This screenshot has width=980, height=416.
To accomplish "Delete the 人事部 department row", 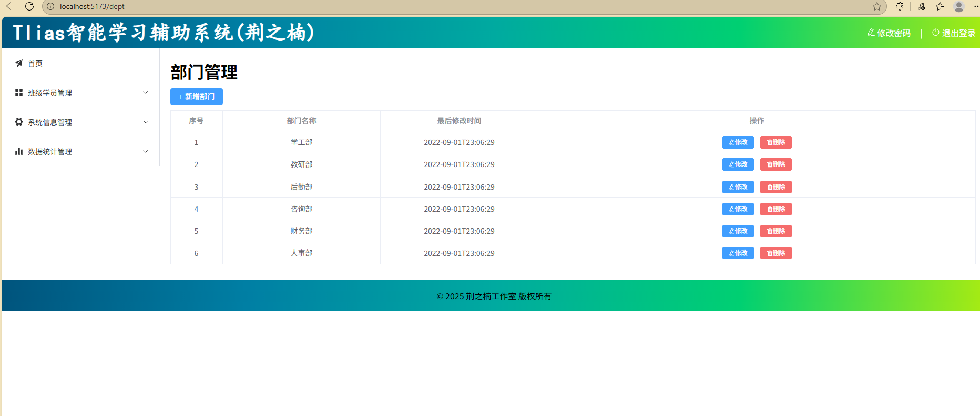I will pos(775,253).
